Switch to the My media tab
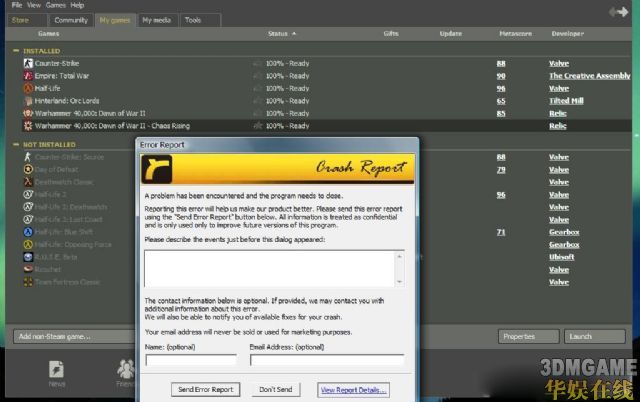This screenshot has height=402, width=640. click(157, 20)
